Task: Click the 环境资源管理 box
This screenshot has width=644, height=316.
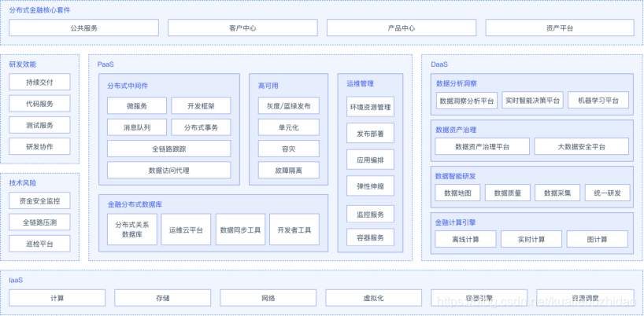Action: 371,107
